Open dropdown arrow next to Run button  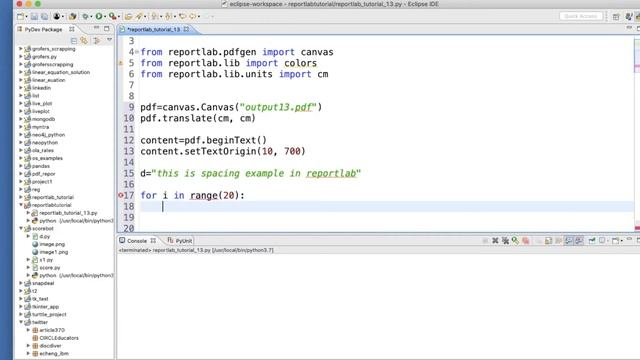tap(105, 17)
